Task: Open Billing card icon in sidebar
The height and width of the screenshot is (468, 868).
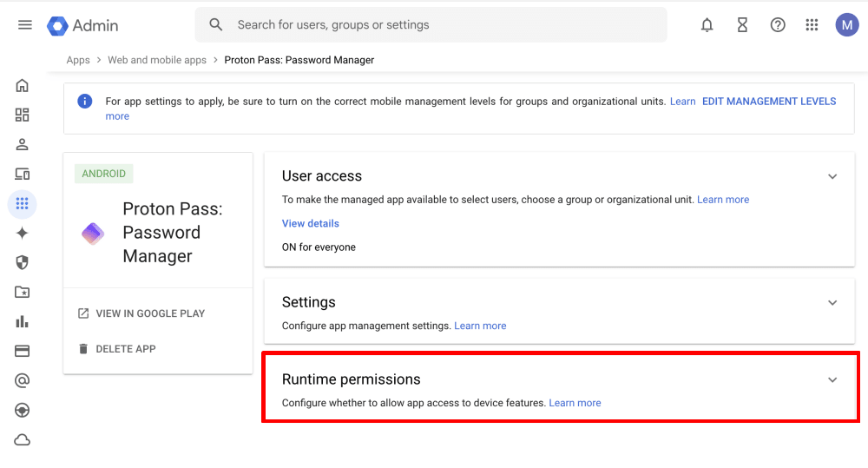Action: pos(23,351)
